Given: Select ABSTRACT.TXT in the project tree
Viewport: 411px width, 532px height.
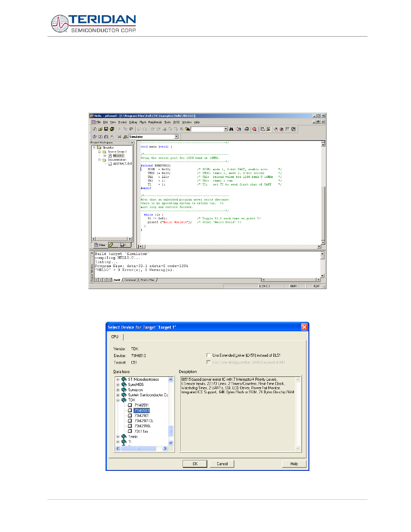Looking at the screenshot, I should [x=122, y=164].
